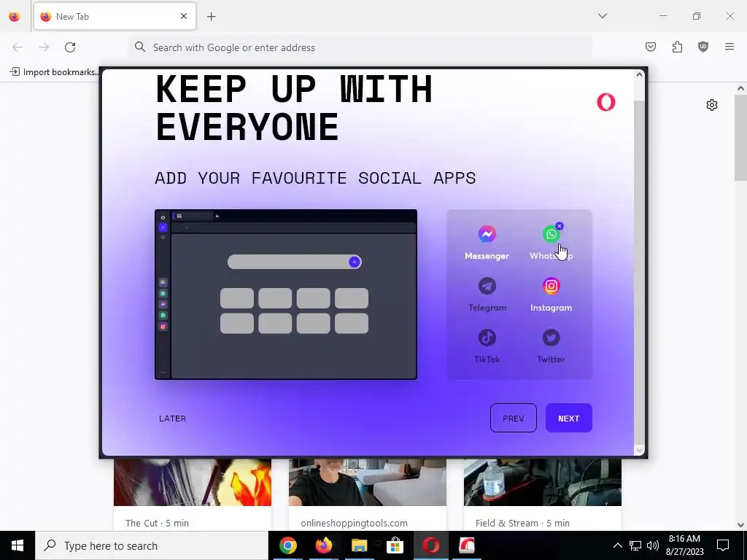
Task: Click the red Opera logo in the dialog
Action: coord(606,102)
